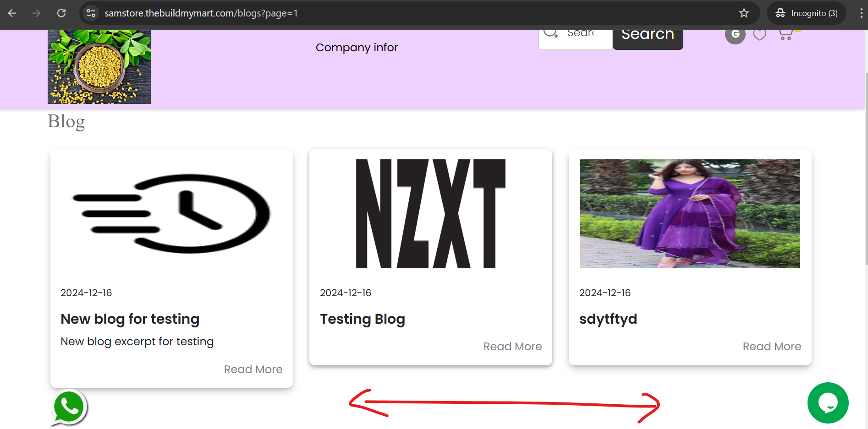Screen dimensions: 868x429
Task: Open the WhatsApp chat icon
Action: tap(69, 407)
